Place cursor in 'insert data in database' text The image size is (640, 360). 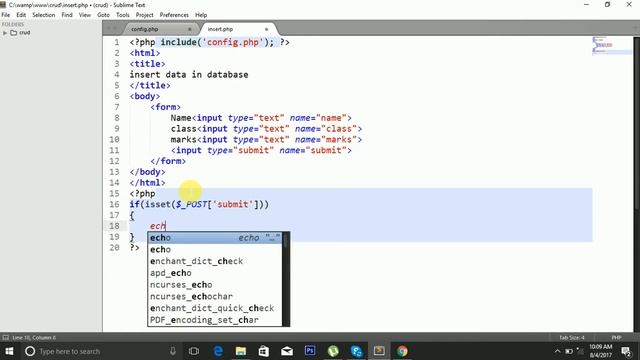click(x=189, y=75)
